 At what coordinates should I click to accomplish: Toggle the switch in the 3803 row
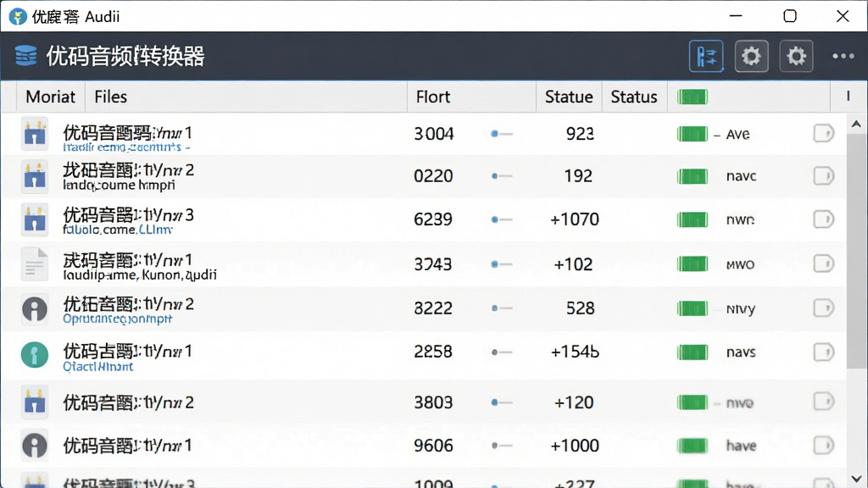click(x=824, y=402)
